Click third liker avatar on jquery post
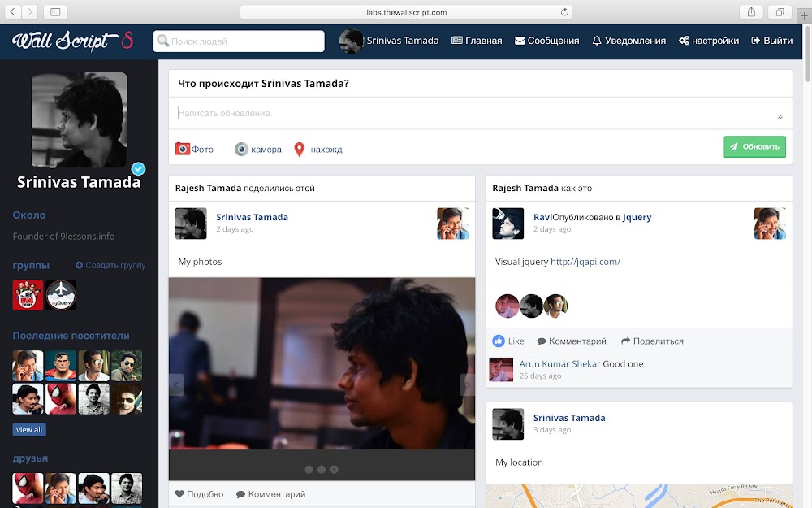The image size is (812, 508). tap(555, 306)
